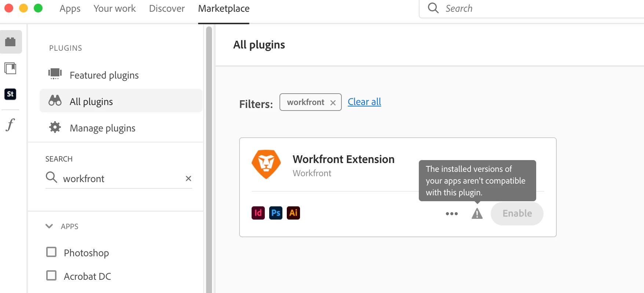Open the Workfront Extension title

pyautogui.click(x=344, y=159)
